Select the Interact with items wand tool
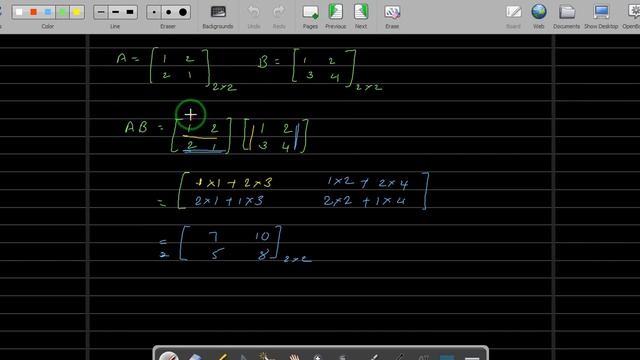This screenshot has height=360, width=640. pyautogui.click(x=268, y=356)
